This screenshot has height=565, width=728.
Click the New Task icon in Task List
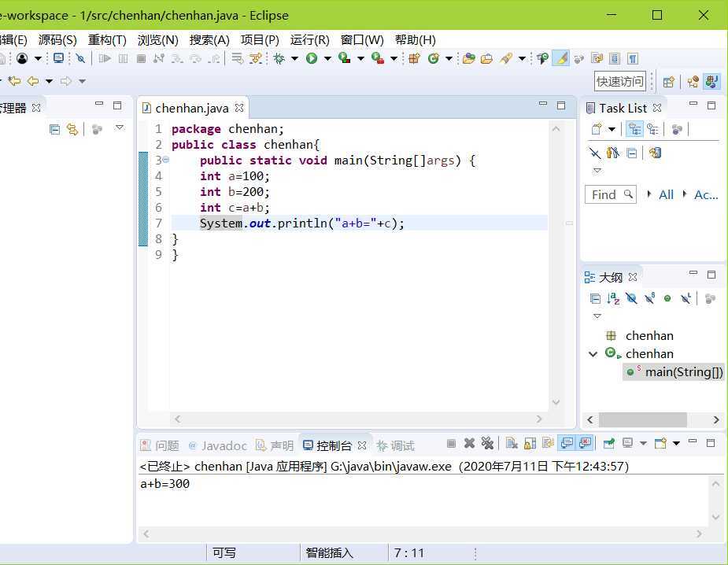click(x=597, y=129)
